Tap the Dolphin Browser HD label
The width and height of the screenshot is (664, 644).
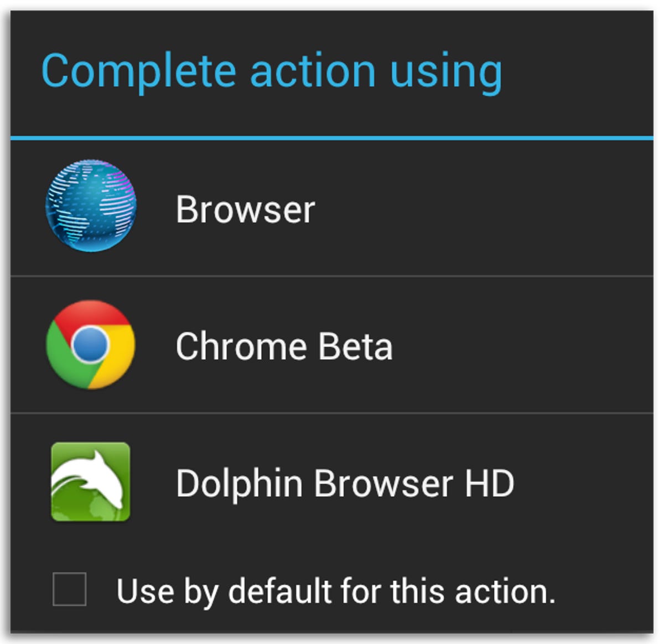[343, 483]
